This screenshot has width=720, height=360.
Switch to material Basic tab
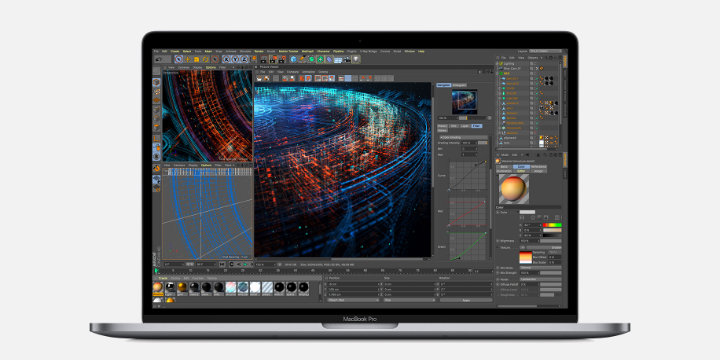[x=504, y=167]
